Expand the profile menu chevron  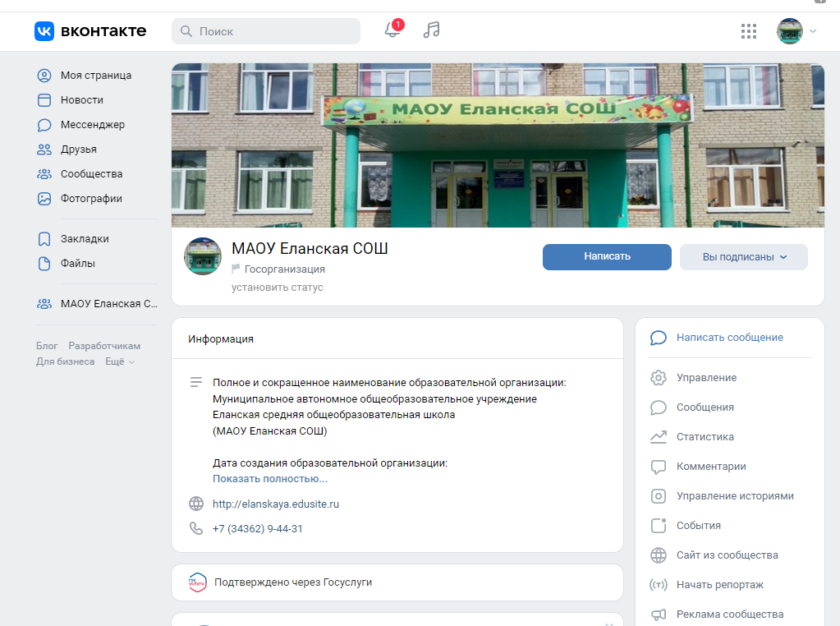click(813, 31)
